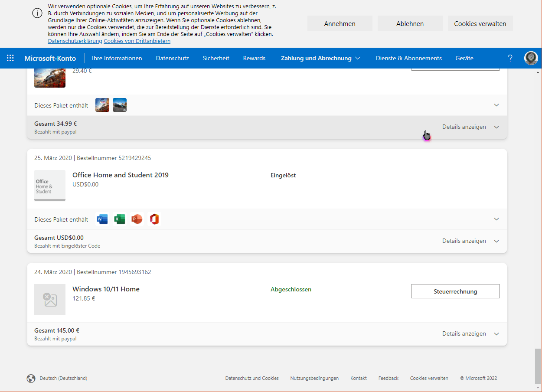This screenshot has height=392, width=542.
Task: Open footer Kontakt link
Action: tap(359, 379)
